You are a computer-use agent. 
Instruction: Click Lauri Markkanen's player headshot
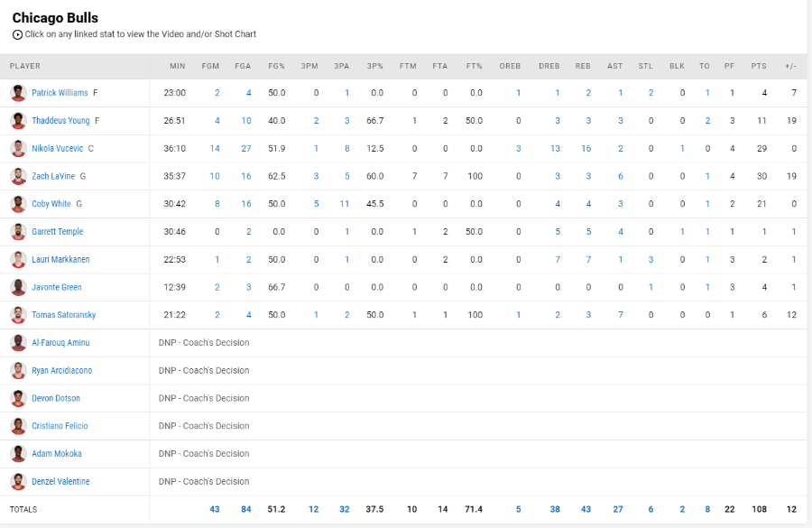[x=18, y=259]
